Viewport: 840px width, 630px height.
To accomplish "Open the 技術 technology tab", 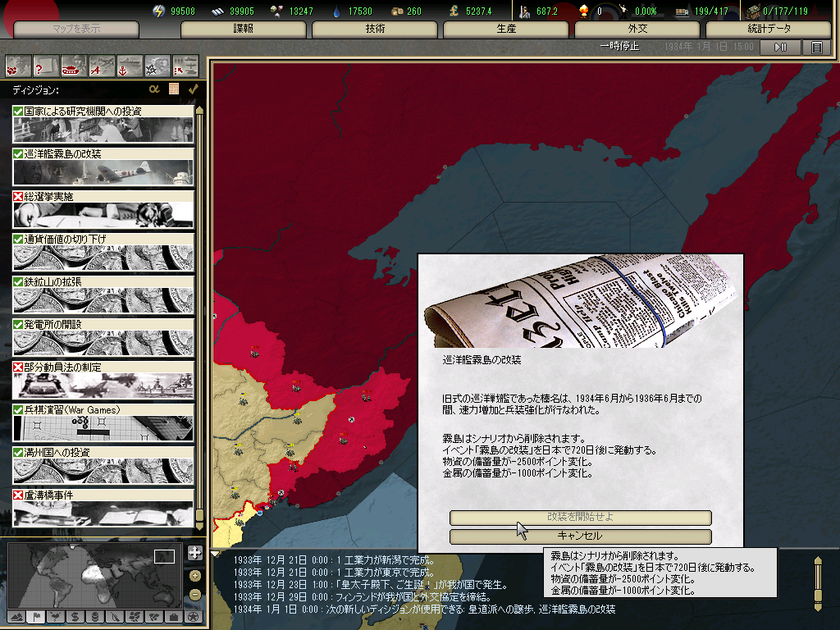I will (375, 29).
